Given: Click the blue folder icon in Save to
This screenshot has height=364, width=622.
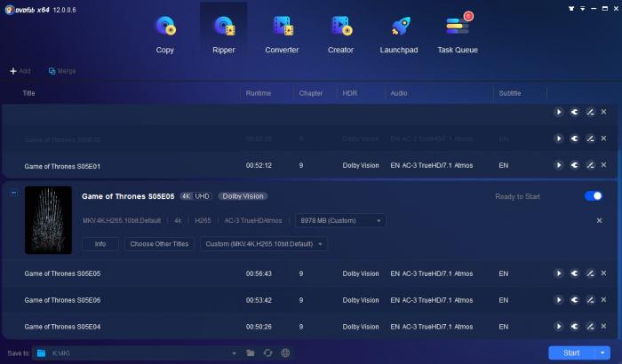Looking at the screenshot, I should click(x=41, y=352).
